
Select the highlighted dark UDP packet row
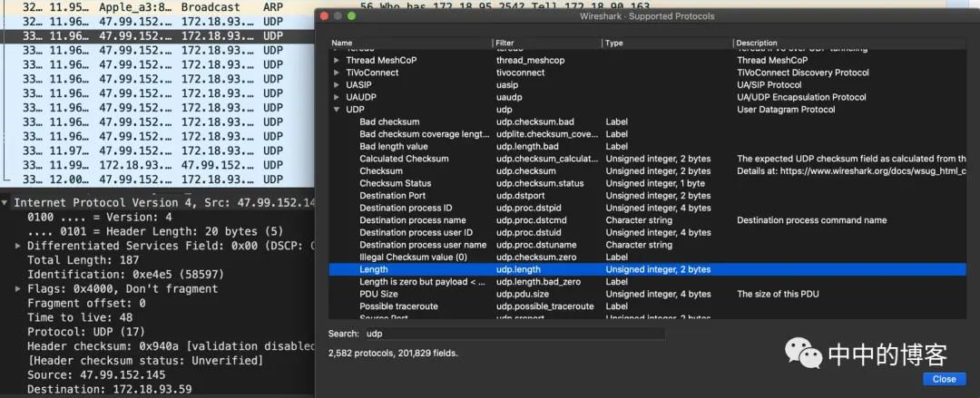[158, 36]
